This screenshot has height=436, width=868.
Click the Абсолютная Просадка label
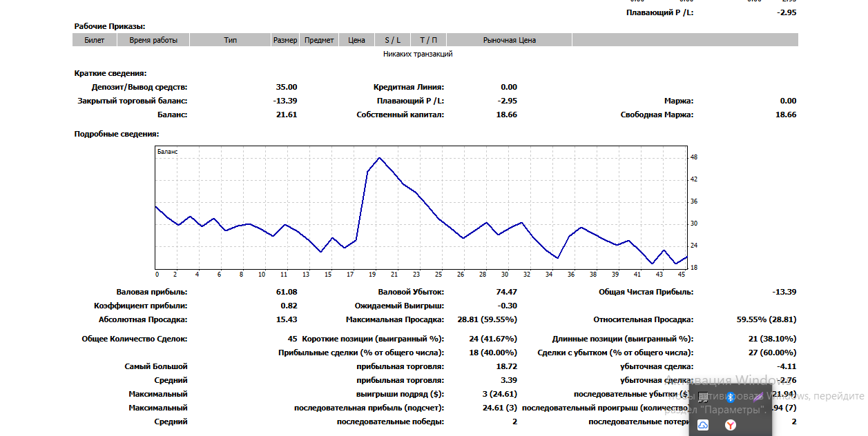click(143, 319)
